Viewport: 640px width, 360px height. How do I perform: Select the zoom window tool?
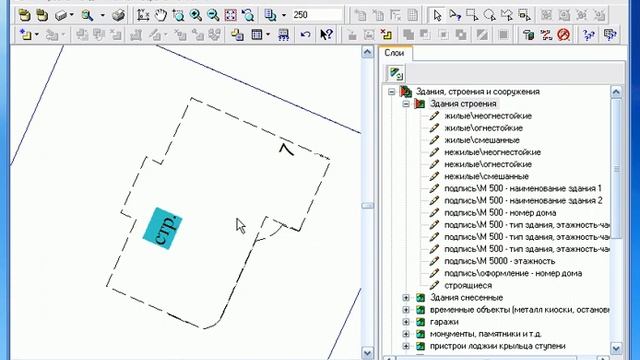click(x=178, y=16)
